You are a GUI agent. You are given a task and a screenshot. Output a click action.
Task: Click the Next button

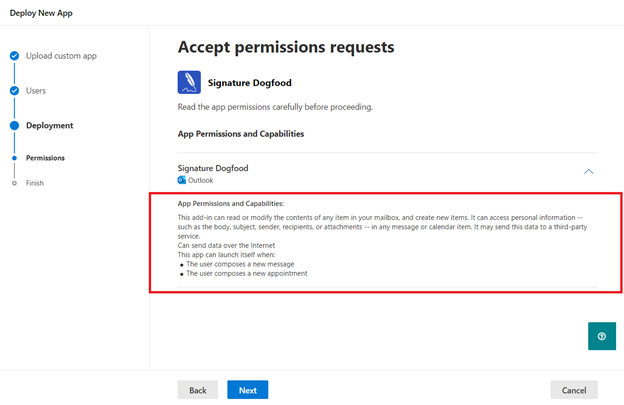(x=248, y=390)
